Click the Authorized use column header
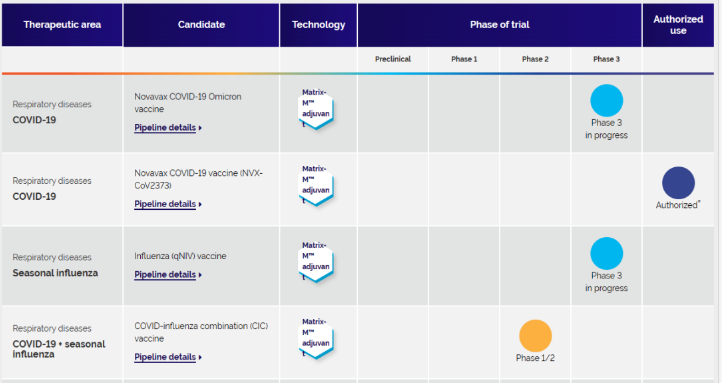The height and width of the screenshot is (383, 722). 678,25
